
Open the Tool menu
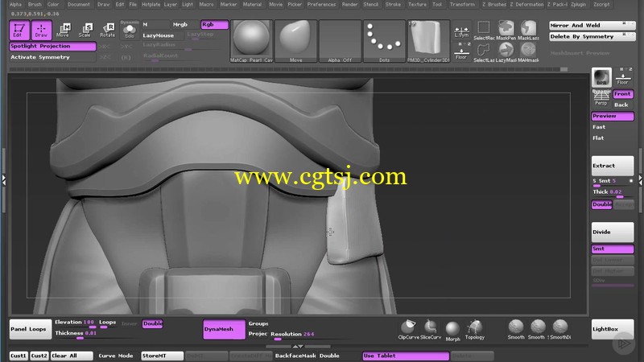pyautogui.click(x=437, y=5)
